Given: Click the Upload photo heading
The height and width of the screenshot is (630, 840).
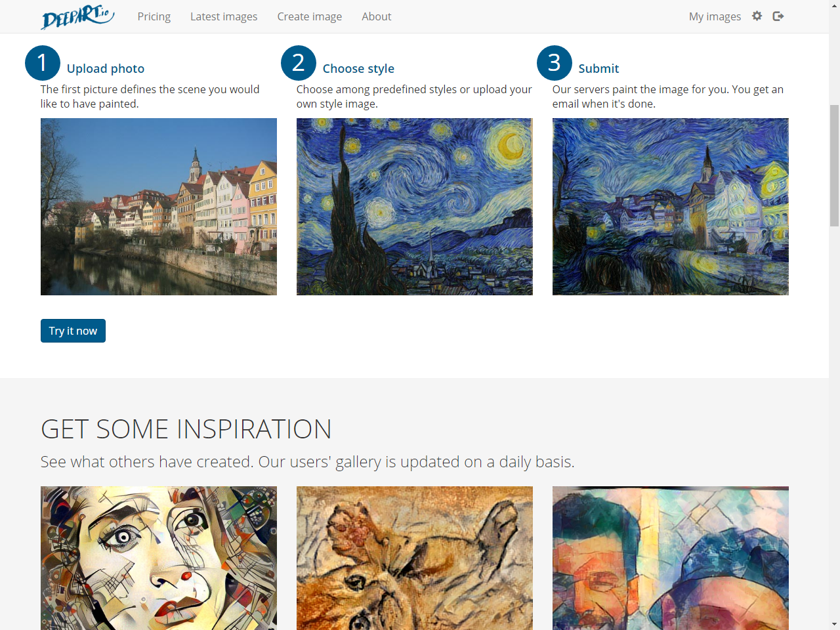Looking at the screenshot, I should click(x=106, y=68).
